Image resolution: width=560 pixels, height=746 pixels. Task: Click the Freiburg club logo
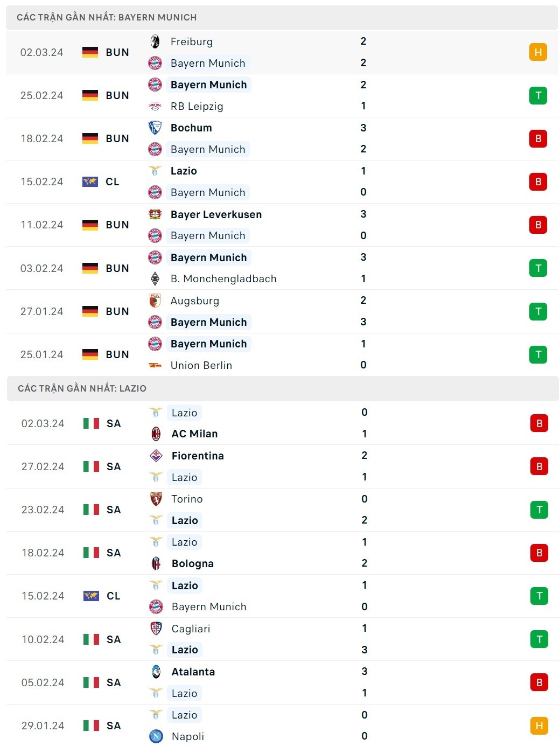[155, 41]
